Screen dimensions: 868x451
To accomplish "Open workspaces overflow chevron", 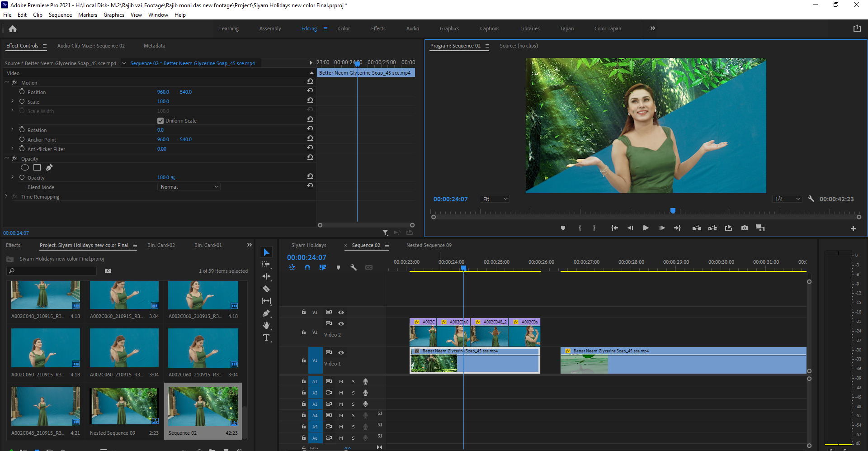I will [652, 28].
